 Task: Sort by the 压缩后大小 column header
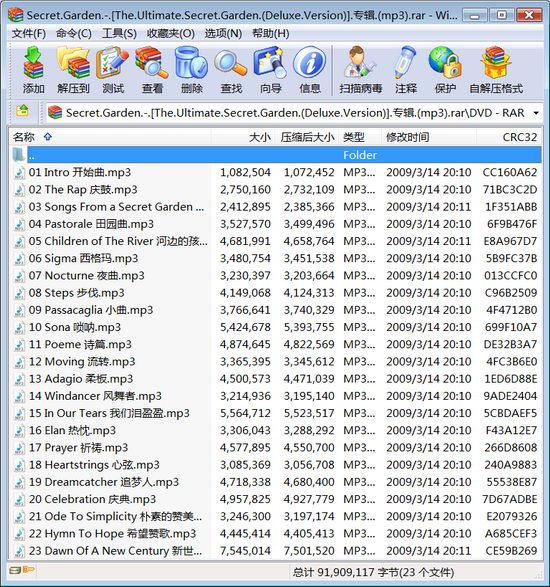click(307, 137)
